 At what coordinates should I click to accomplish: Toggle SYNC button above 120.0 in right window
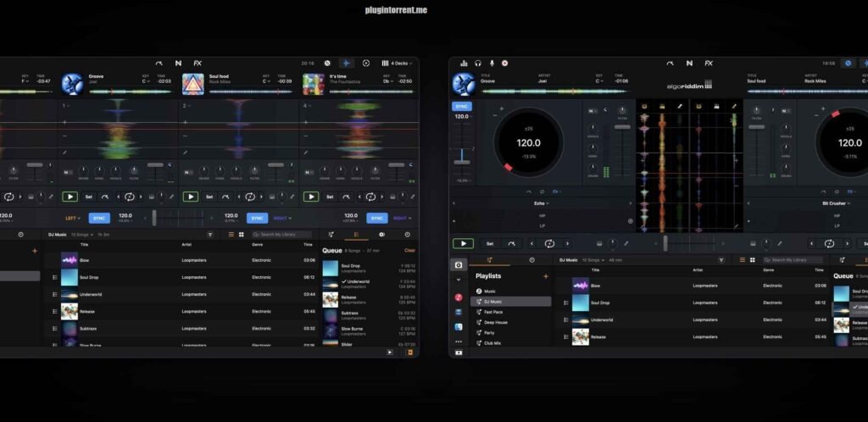coord(462,106)
